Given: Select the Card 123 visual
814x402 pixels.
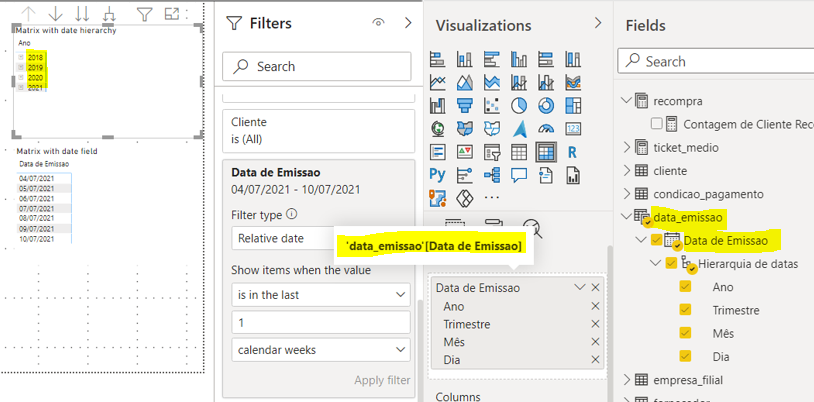Looking at the screenshot, I should (x=573, y=128).
